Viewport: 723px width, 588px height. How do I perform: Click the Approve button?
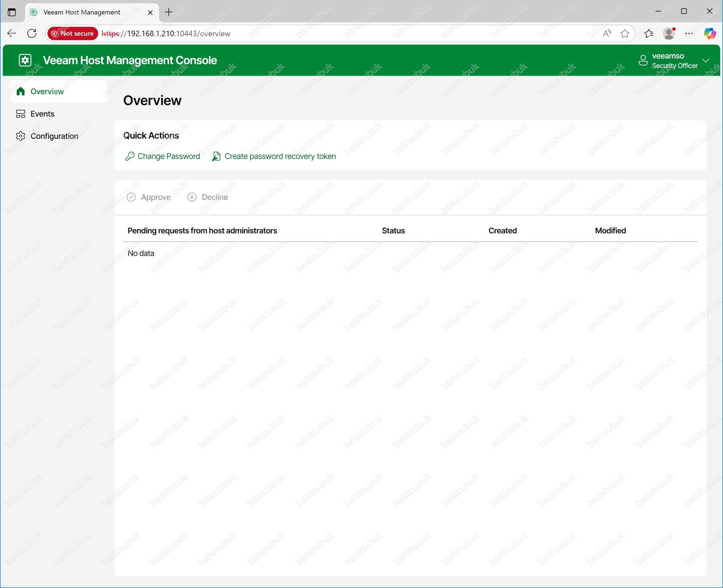pyautogui.click(x=149, y=197)
